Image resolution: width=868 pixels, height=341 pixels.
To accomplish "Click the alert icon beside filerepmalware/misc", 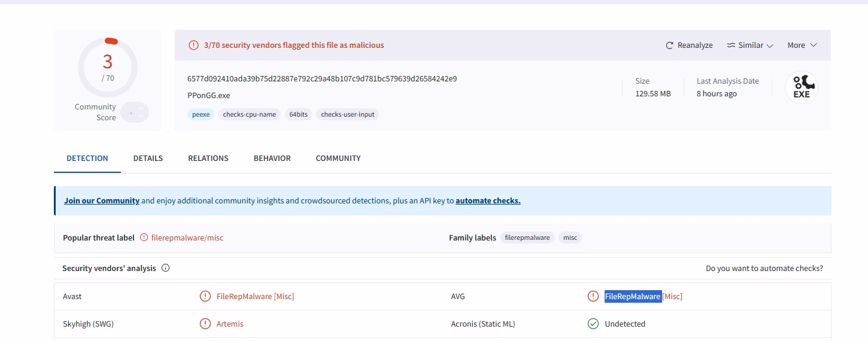I will [x=144, y=238].
